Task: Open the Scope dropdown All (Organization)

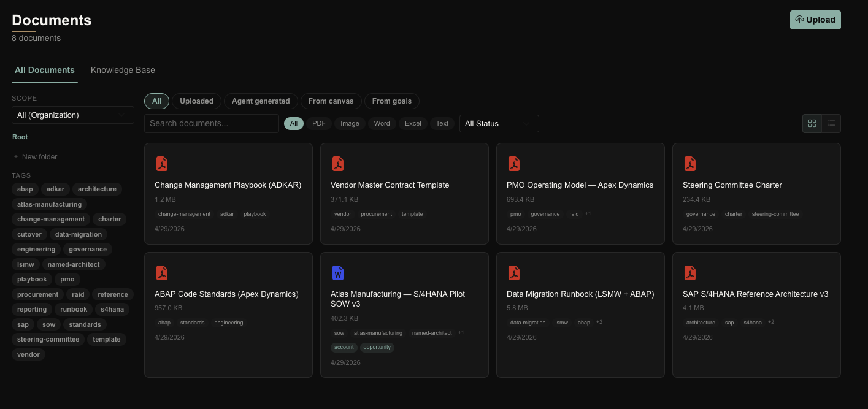Action: pos(73,115)
